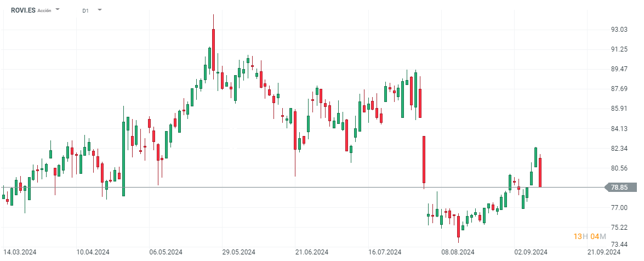Click the 84.13 price axis label

point(619,129)
